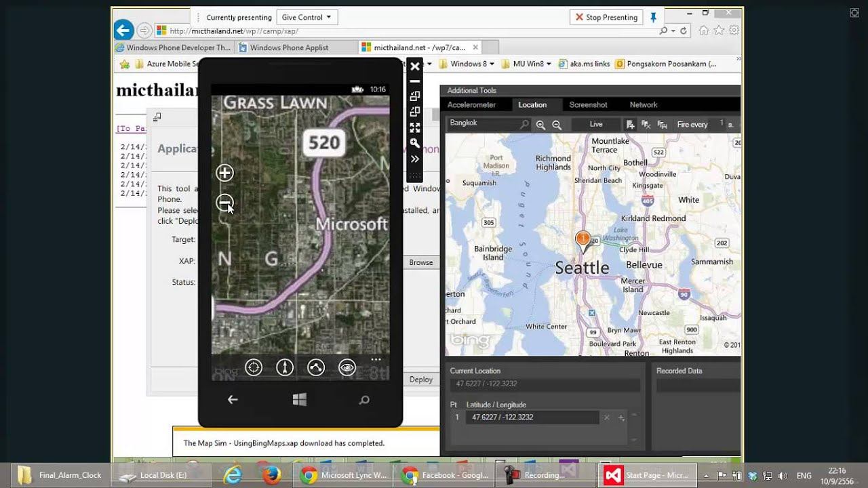Click the save map points icon
The width and height of the screenshot is (868, 488).
pos(663,125)
